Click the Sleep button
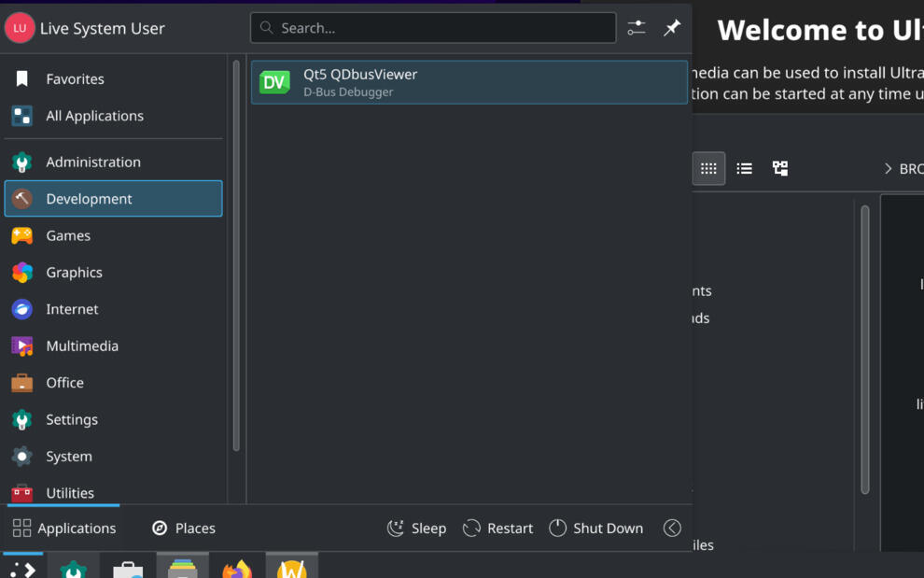Image resolution: width=924 pixels, height=578 pixels. point(416,528)
